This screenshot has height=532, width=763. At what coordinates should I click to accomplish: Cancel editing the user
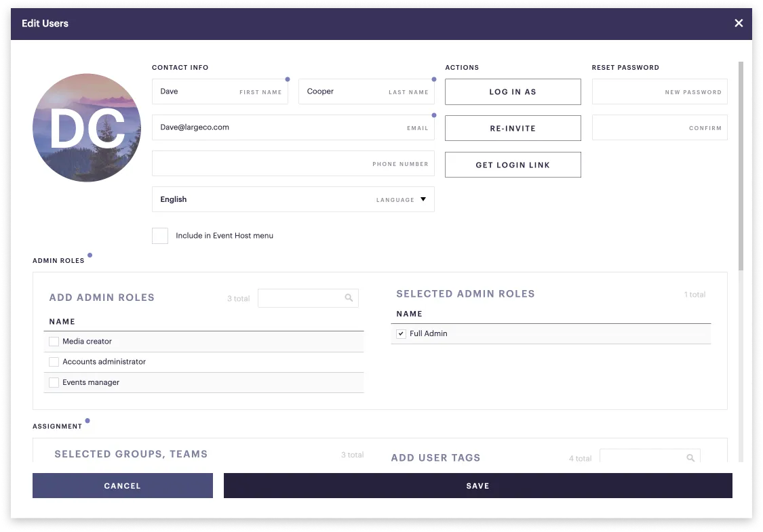click(123, 486)
